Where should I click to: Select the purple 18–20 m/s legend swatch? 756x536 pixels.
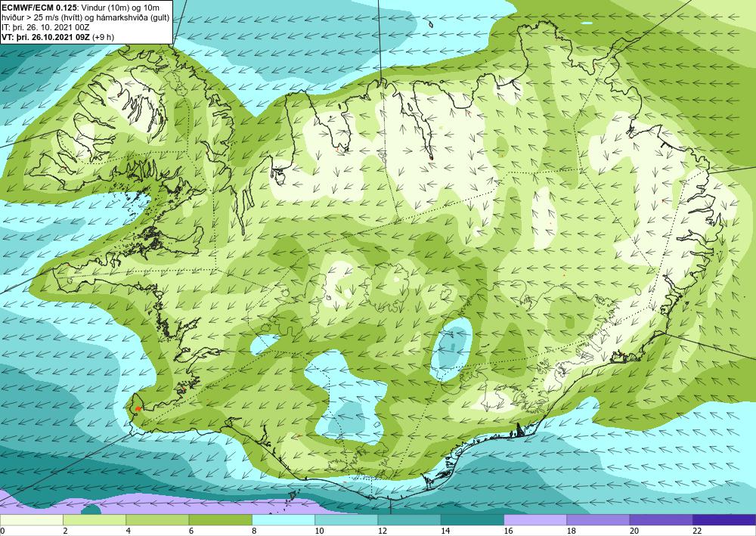pos(598,520)
